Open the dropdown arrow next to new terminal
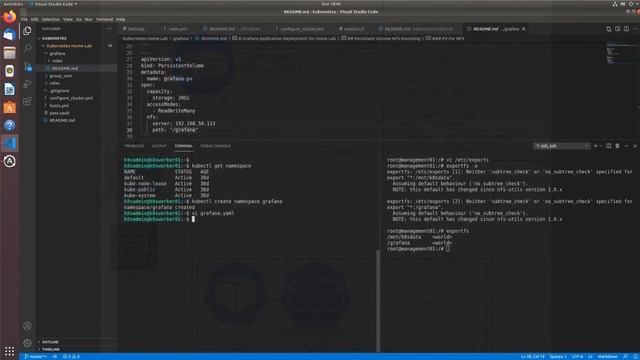This screenshot has width=640, height=360. tap(600, 146)
